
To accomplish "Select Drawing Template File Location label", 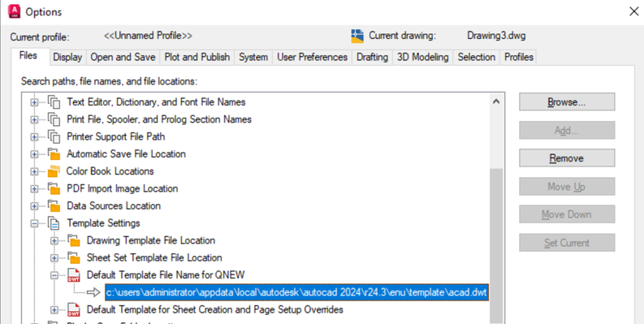I will [x=151, y=240].
